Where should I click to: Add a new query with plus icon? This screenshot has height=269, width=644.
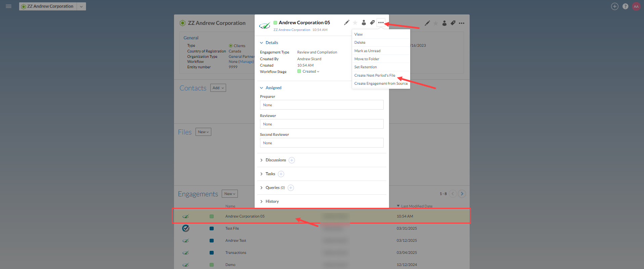pyautogui.click(x=291, y=188)
